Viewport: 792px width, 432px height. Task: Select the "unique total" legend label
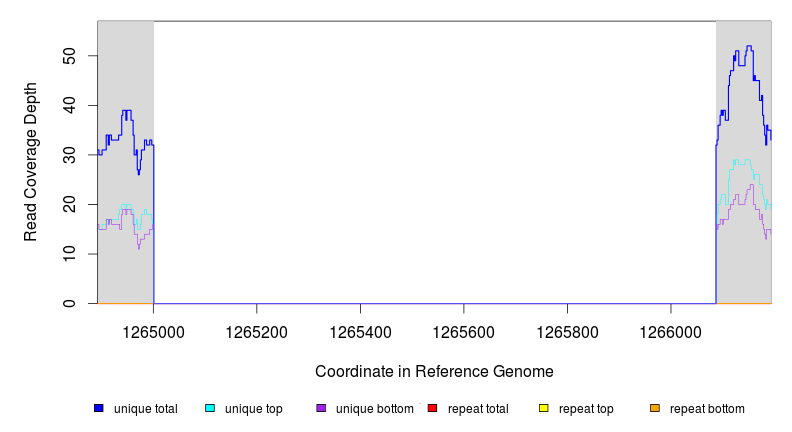pyautogui.click(x=146, y=409)
